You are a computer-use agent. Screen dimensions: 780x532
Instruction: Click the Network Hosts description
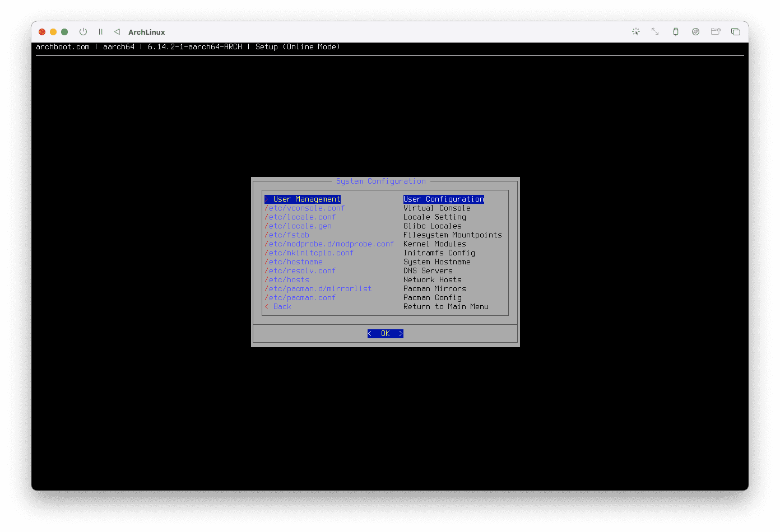(433, 280)
